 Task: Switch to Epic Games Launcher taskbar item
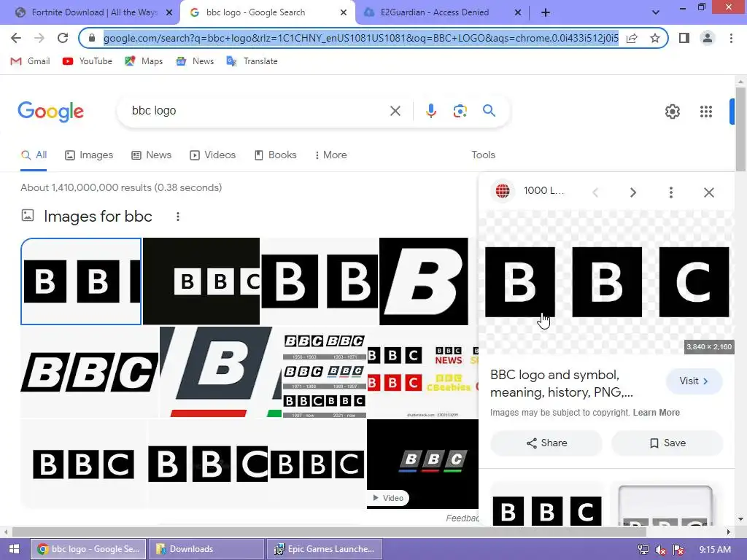point(324,549)
